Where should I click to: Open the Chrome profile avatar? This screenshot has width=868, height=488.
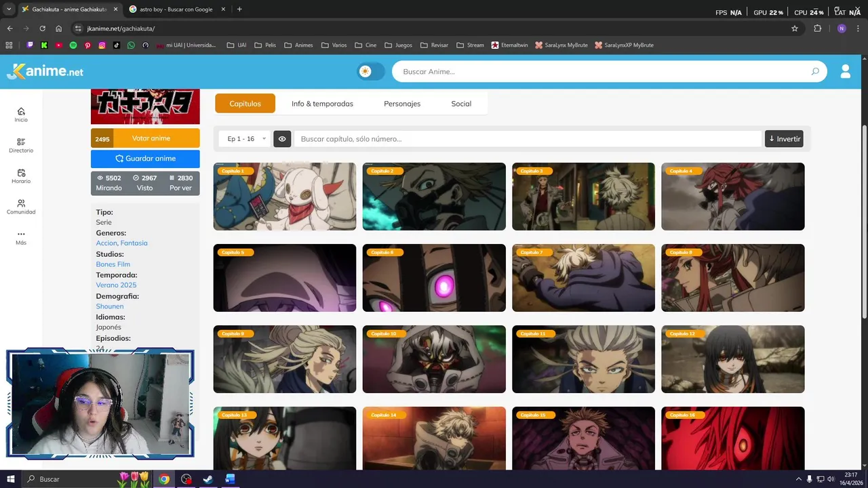(x=842, y=28)
